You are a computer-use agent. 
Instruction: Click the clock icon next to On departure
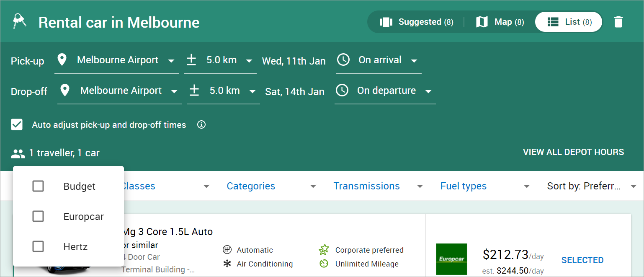[x=342, y=90]
